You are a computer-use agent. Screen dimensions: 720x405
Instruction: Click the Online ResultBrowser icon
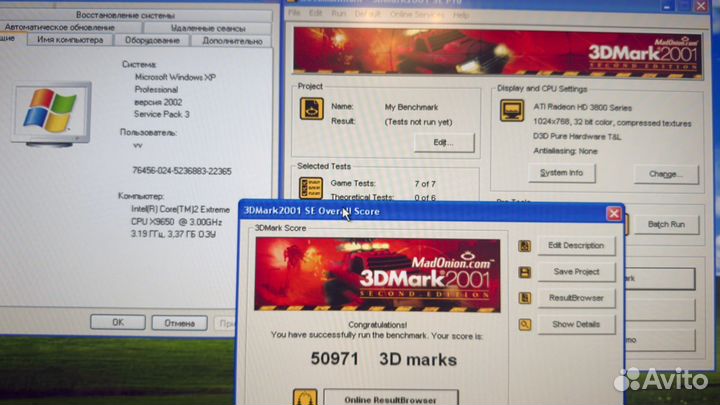(x=305, y=397)
